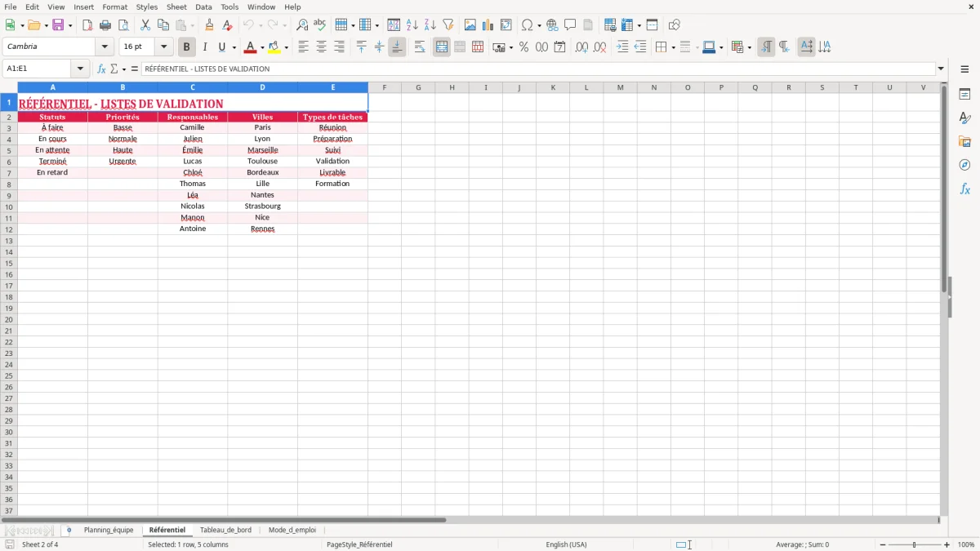Viewport: 980px width, 551px height.
Task: Copy the selection
Action: 163,25
